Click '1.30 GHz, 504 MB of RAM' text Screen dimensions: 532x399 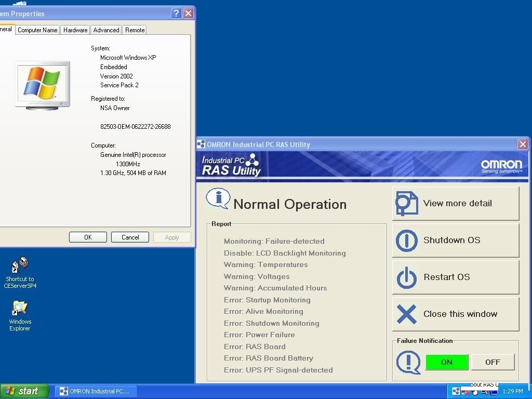click(133, 173)
